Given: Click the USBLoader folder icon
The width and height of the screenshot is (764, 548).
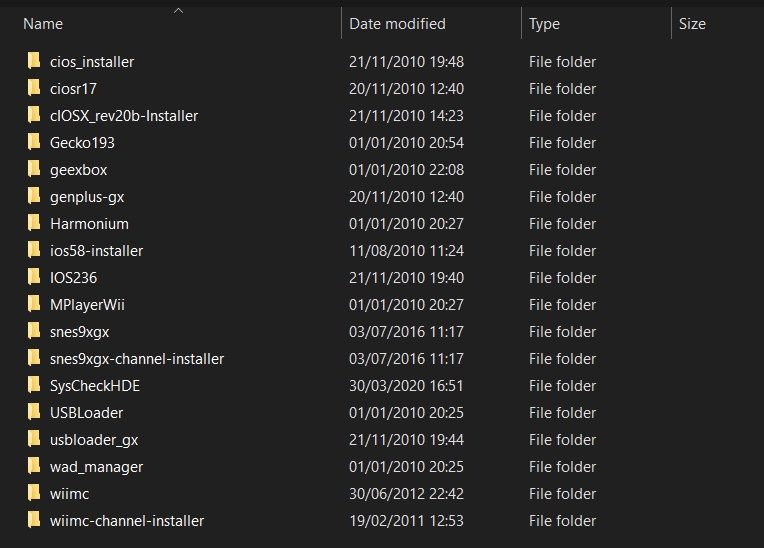Looking at the screenshot, I should click(34, 413).
